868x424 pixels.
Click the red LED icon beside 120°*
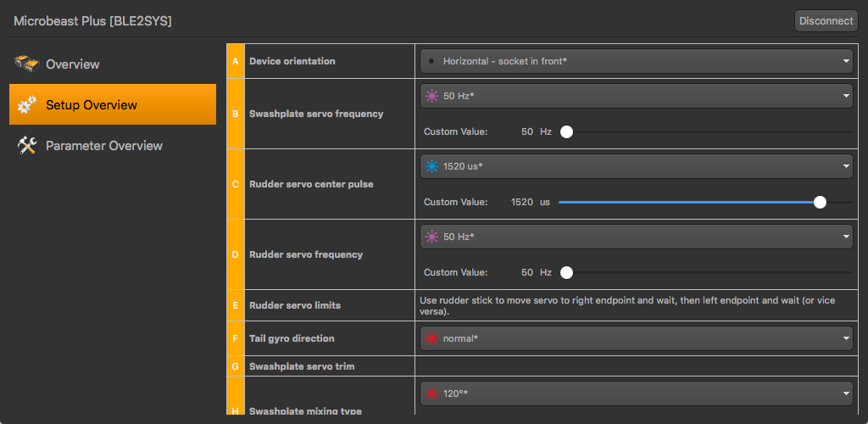click(x=431, y=393)
